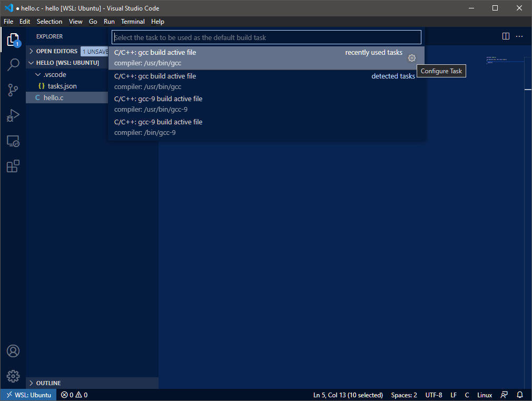This screenshot has height=401, width=532.
Task: Select detected gcc build task with /usr/bin/gcc
Action: pos(267,81)
